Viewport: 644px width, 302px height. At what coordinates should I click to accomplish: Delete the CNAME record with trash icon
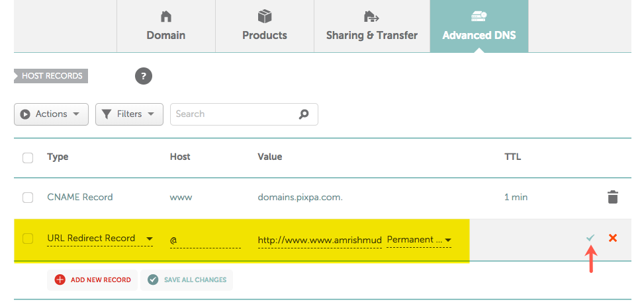[x=612, y=197]
